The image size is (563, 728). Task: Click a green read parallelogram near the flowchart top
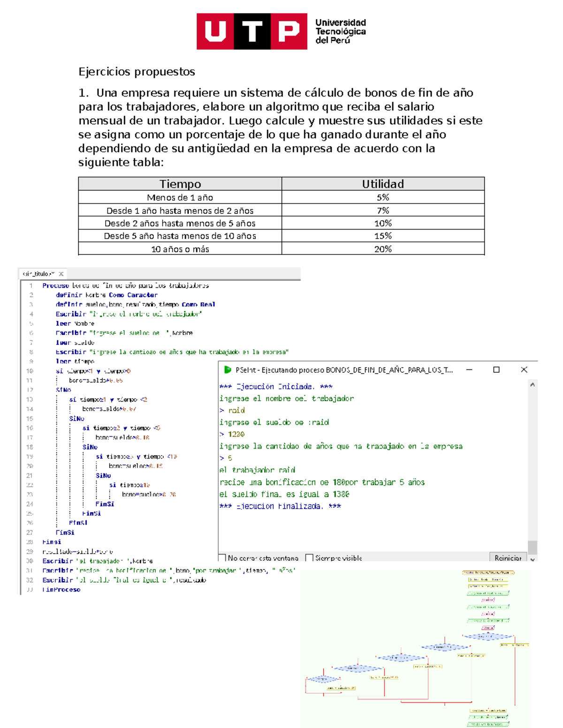point(487,594)
